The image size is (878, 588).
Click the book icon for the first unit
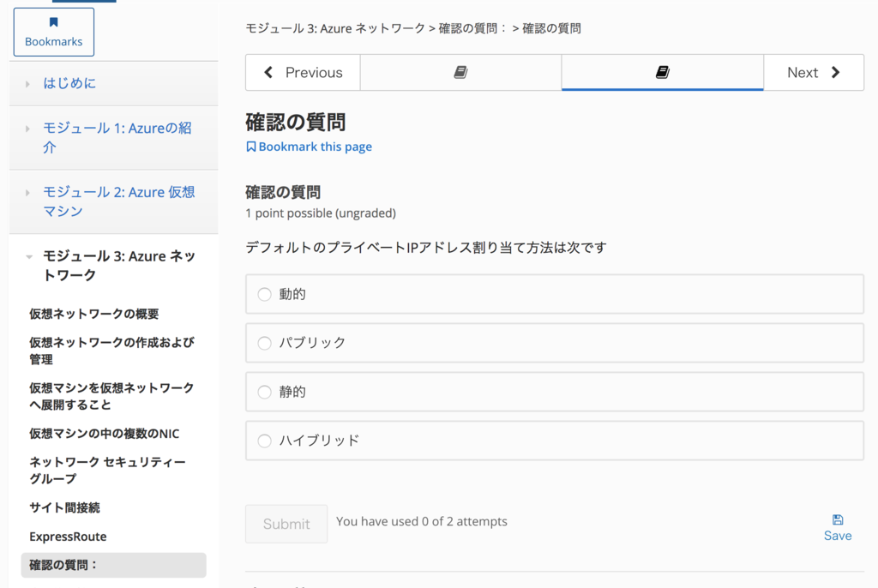[x=460, y=72]
